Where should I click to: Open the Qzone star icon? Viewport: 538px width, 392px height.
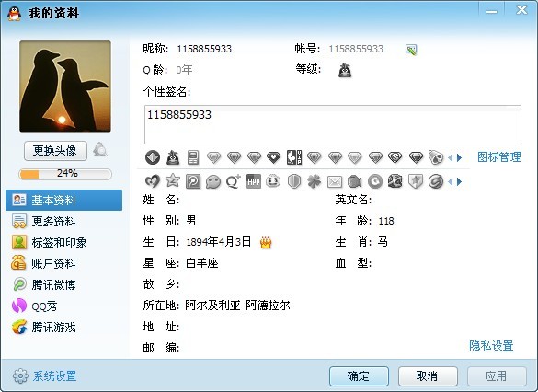[173, 180]
